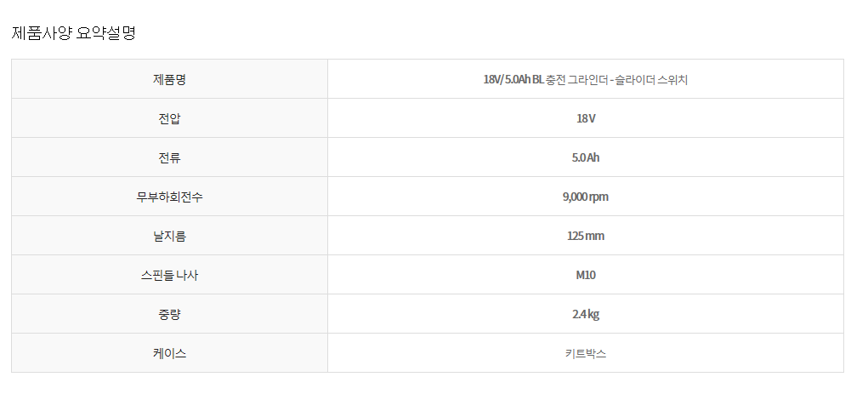The height and width of the screenshot is (394, 868).
Task: Click the 18 V voltage value
Action: point(586,118)
